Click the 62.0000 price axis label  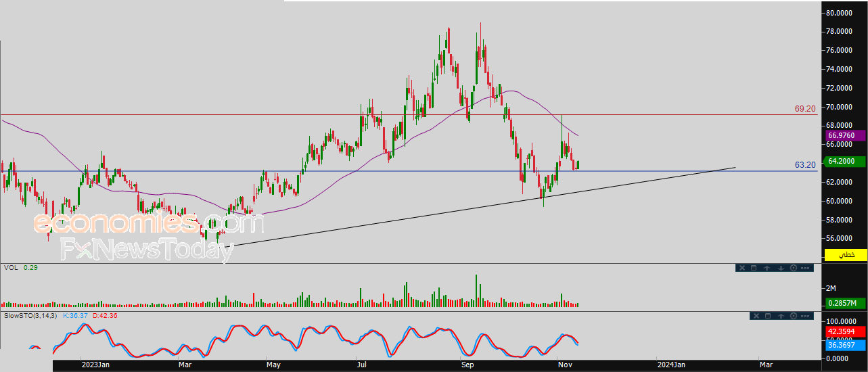pyautogui.click(x=838, y=183)
